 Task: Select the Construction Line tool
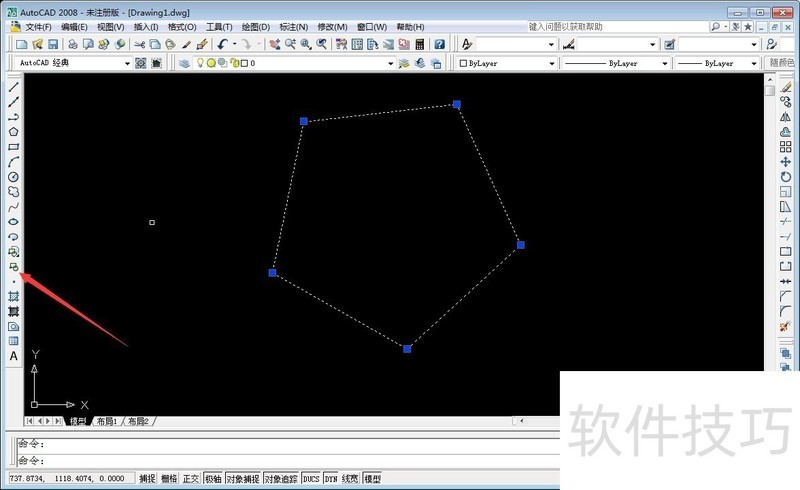(x=14, y=102)
